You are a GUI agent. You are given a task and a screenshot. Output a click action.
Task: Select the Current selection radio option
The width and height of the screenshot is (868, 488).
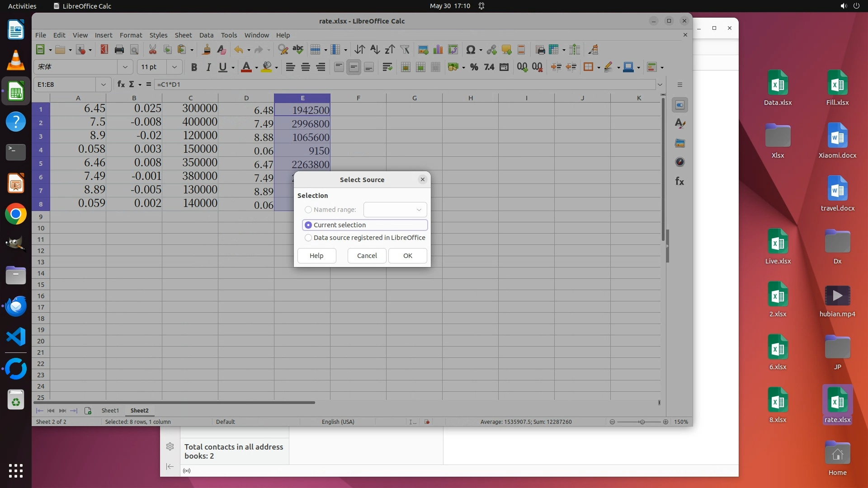pos(308,225)
